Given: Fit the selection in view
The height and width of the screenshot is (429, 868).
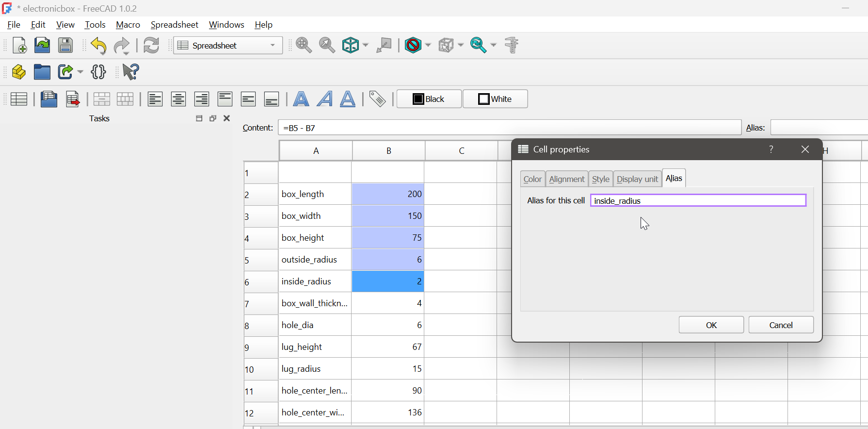Looking at the screenshot, I should click(x=327, y=46).
